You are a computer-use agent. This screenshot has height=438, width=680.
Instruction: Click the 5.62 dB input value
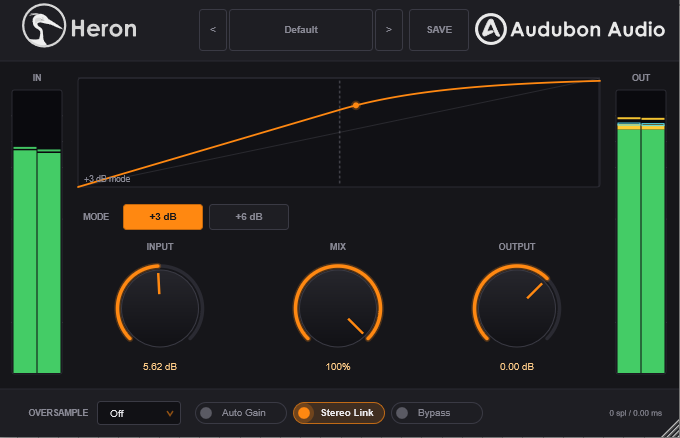tap(160, 367)
